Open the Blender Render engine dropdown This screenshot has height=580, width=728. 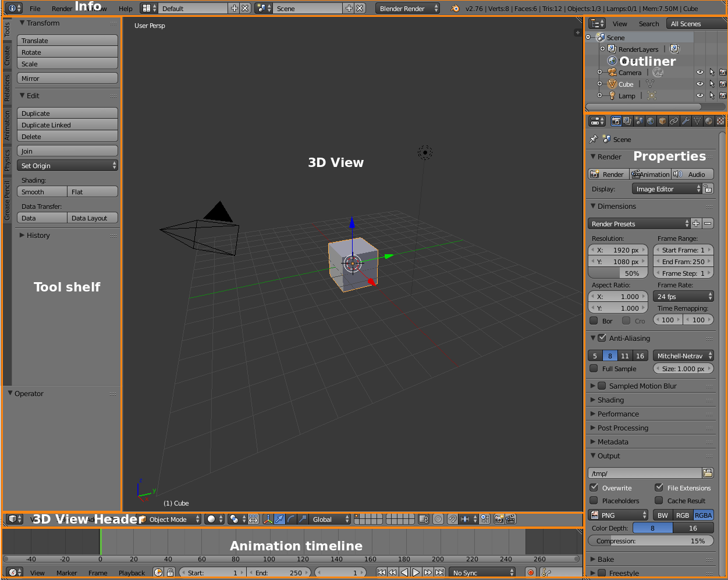coord(407,8)
